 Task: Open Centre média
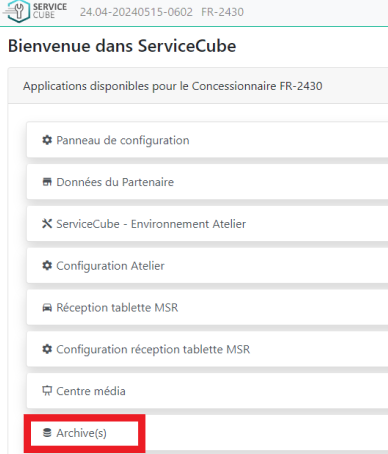coord(207,391)
